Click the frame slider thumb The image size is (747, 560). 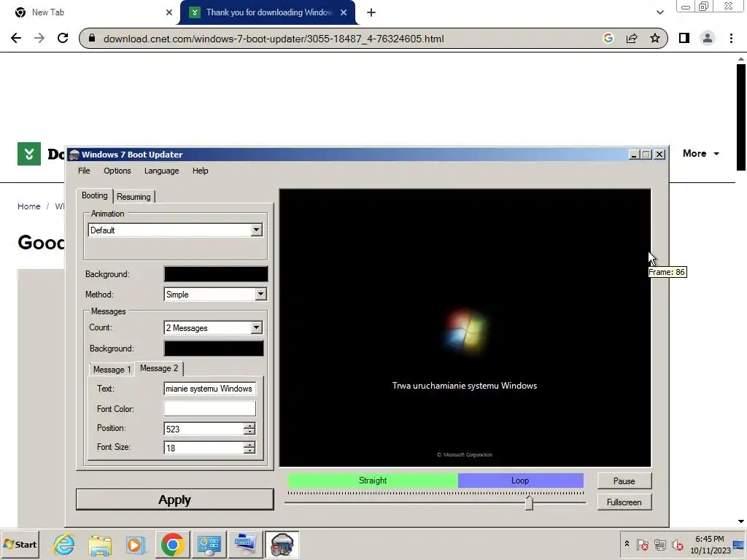(x=530, y=503)
